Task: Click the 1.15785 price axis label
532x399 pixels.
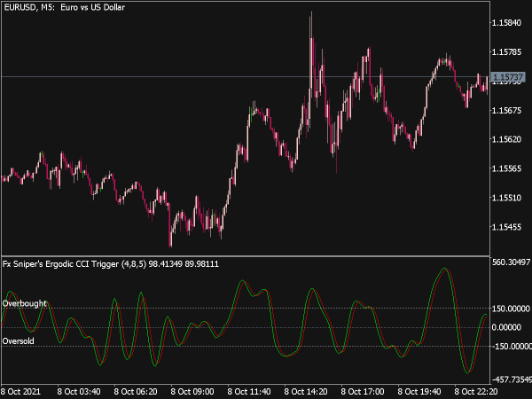Action: pos(506,52)
